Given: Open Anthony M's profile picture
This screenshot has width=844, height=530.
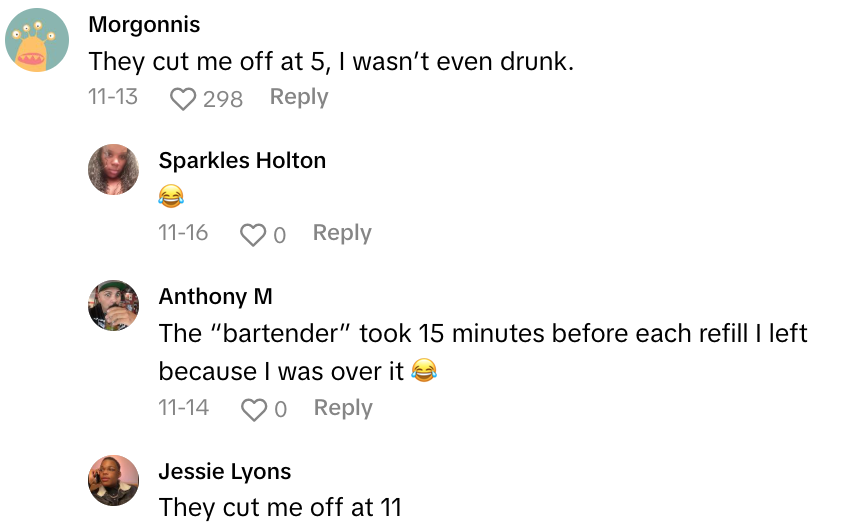Looking at the screenshot, I should coord(113,305).
